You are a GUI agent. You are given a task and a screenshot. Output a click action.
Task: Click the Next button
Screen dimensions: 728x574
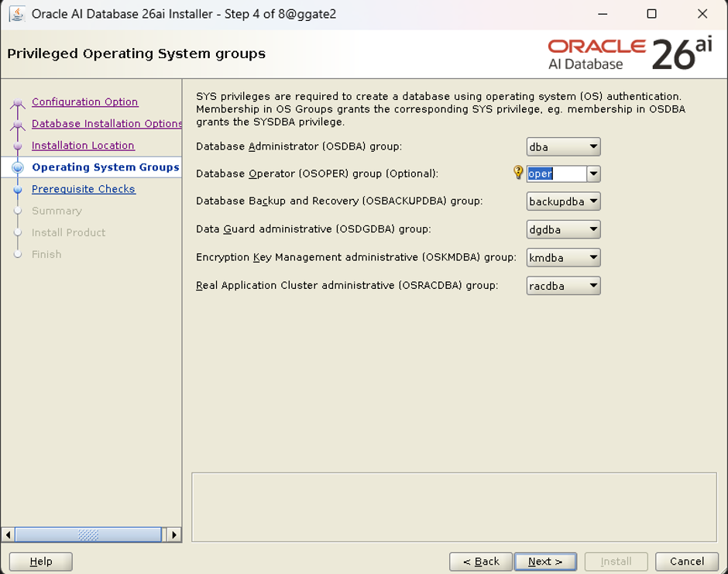point(545,562)
